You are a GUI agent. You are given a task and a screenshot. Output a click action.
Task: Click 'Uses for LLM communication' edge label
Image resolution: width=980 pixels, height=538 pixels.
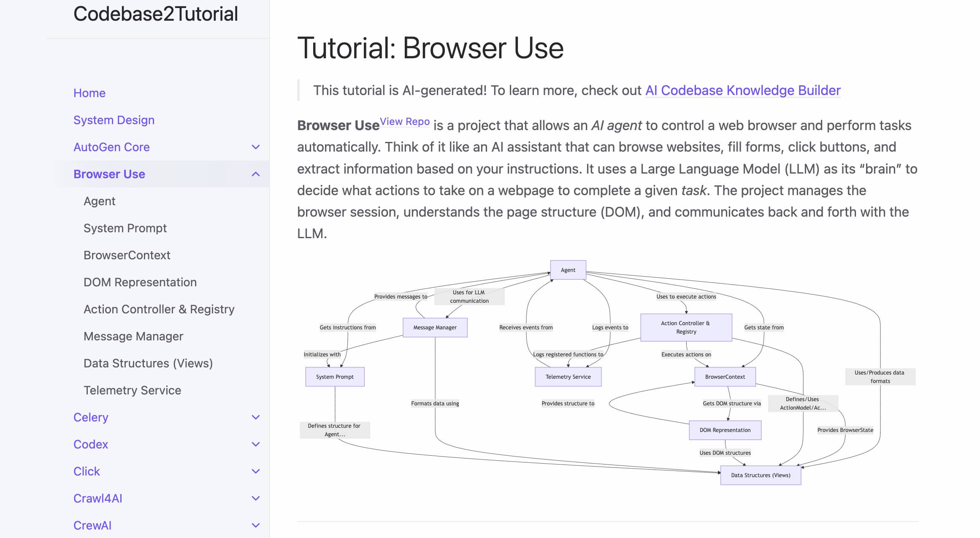pos(469,296)
